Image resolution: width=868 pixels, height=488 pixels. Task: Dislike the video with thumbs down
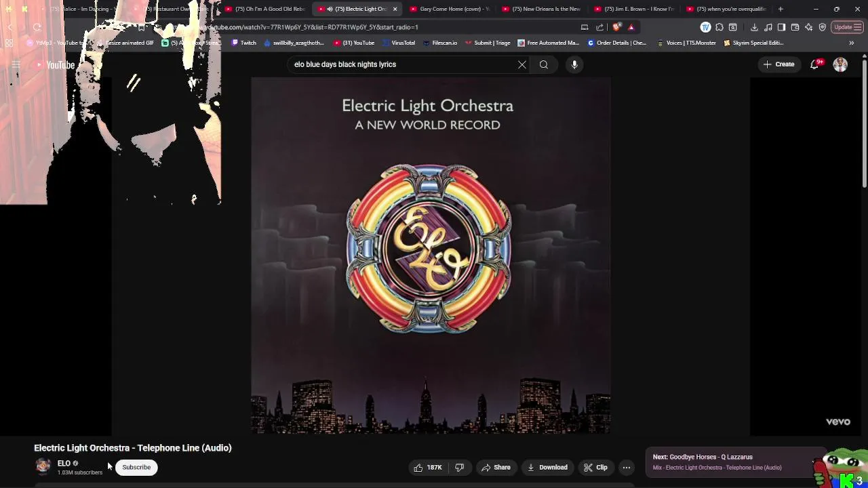tap(459, 467)
